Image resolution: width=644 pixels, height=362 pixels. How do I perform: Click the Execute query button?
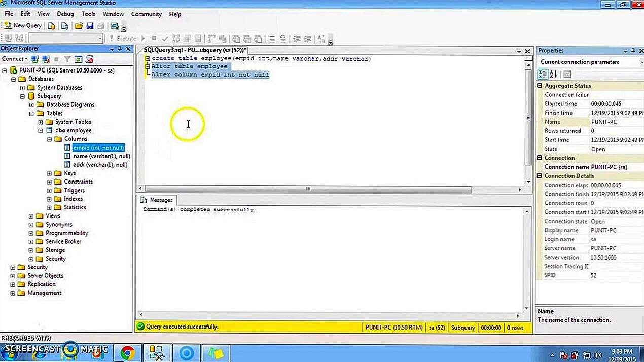[x=123, y=38]
